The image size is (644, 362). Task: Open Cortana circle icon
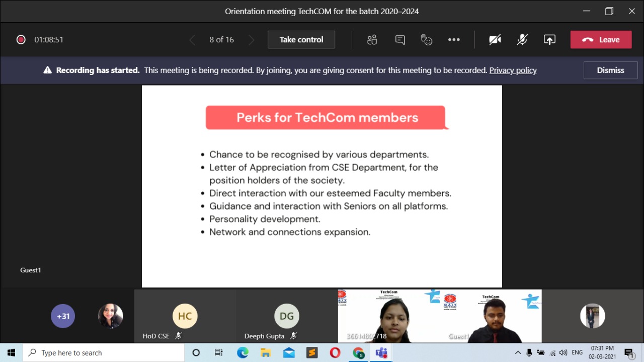click(x=196, y=352)
